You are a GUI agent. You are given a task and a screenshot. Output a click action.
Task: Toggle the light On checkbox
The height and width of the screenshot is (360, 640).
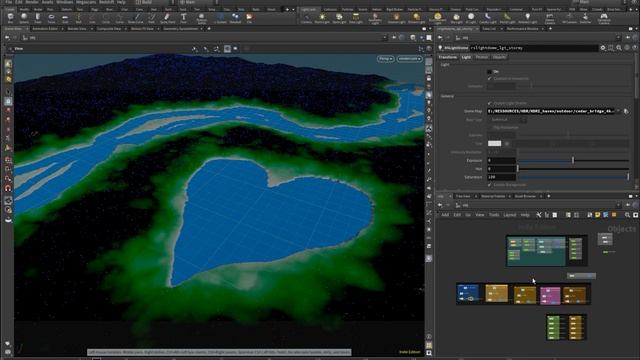[x=489, y=71]
